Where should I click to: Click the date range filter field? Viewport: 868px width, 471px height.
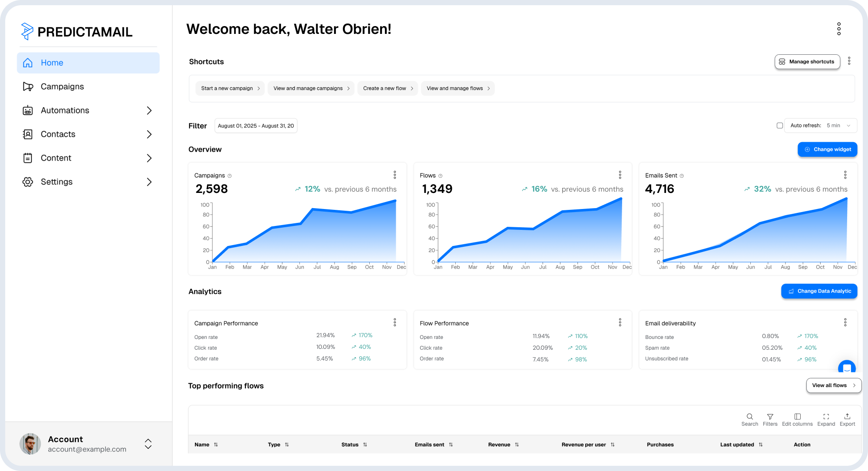(x=255, y=125)
